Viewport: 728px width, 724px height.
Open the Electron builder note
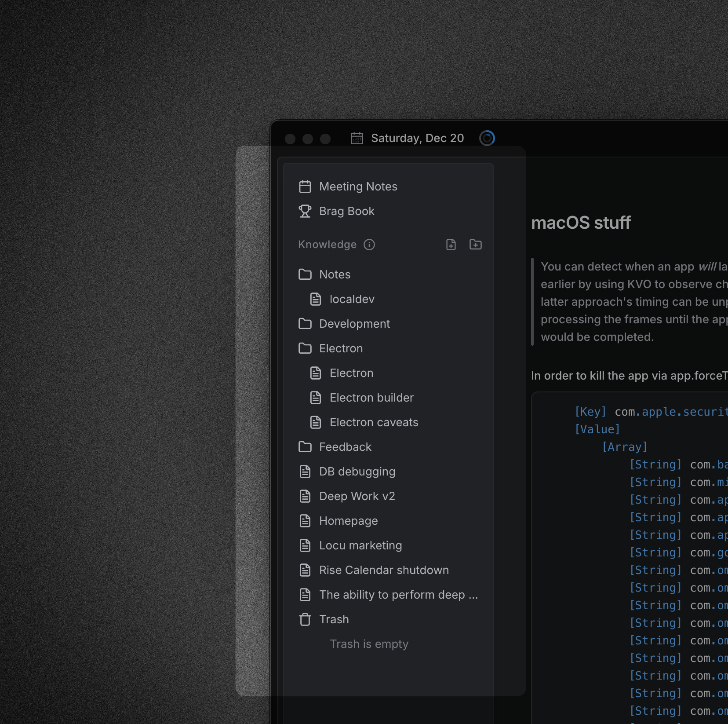[371, 398]
